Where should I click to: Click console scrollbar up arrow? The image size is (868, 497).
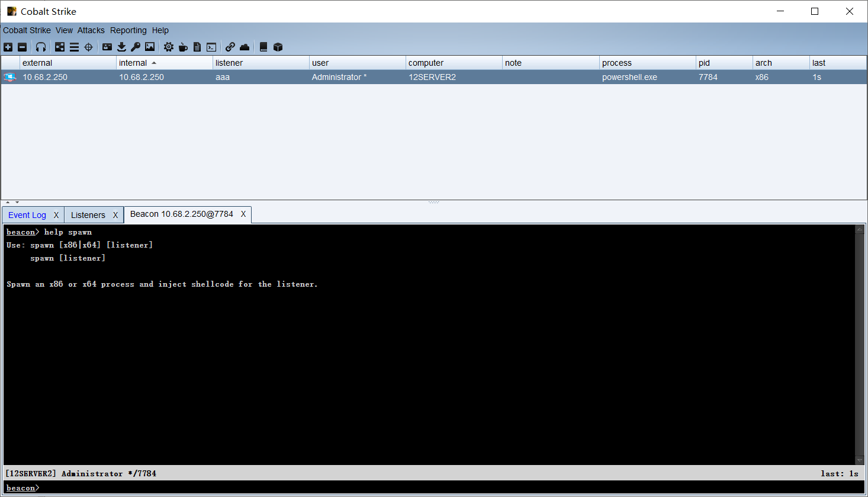(860, 229)
